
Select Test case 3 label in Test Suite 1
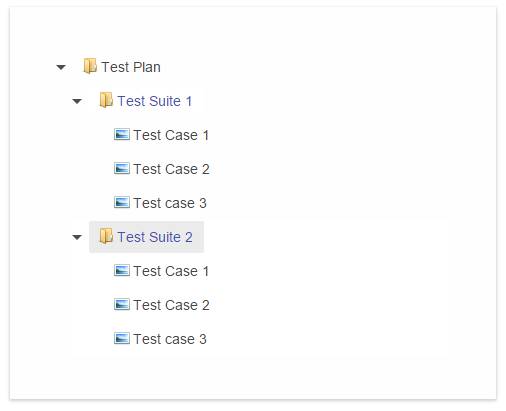[x=170, y=203]
